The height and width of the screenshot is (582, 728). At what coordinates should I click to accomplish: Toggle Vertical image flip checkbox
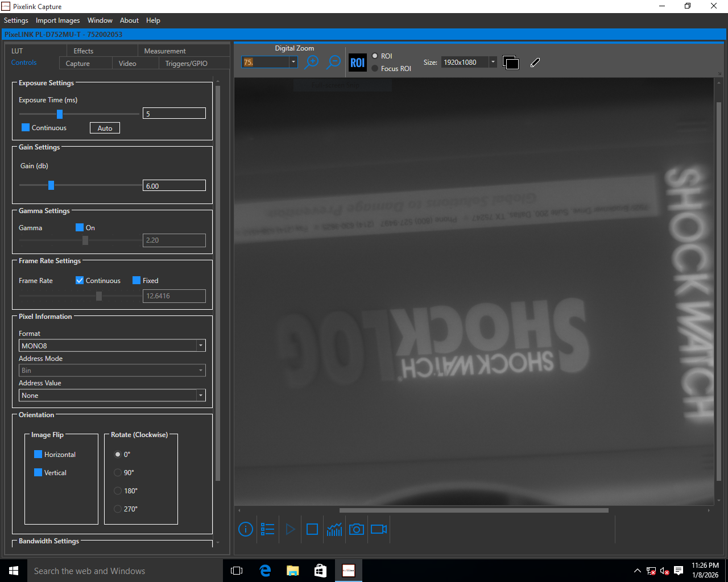[38, 472]
